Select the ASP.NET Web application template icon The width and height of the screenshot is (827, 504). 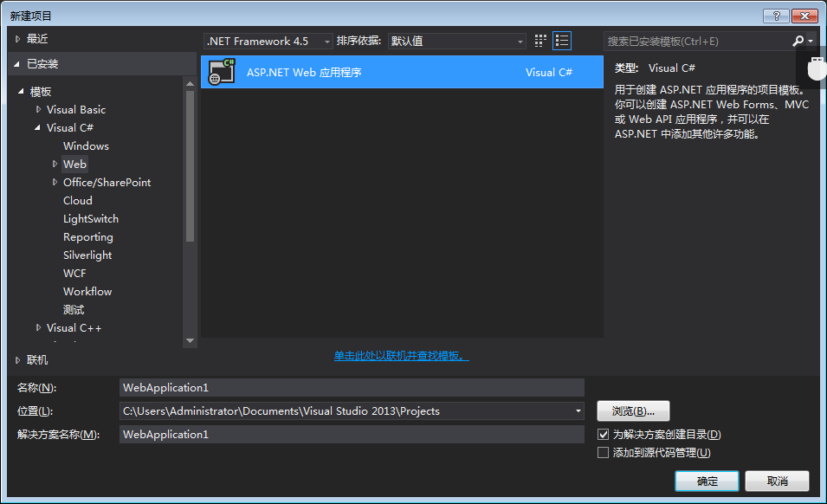[222, 72]
